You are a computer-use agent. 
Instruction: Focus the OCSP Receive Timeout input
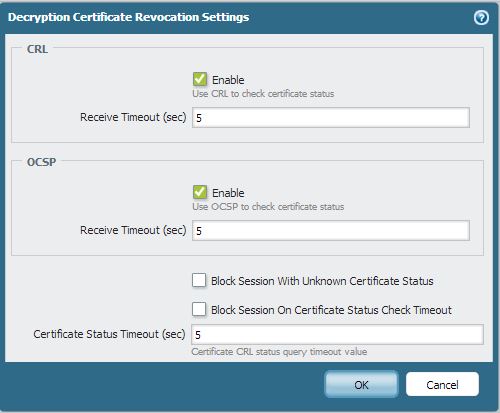331,230
